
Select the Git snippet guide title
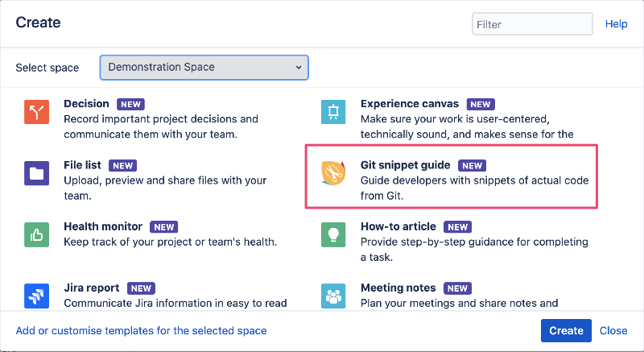point(405,165)
